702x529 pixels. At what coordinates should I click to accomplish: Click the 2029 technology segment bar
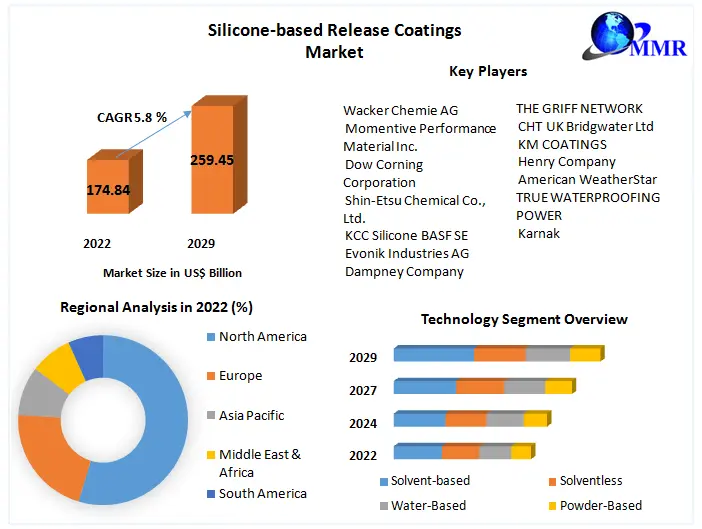click(x=497, y=354)
